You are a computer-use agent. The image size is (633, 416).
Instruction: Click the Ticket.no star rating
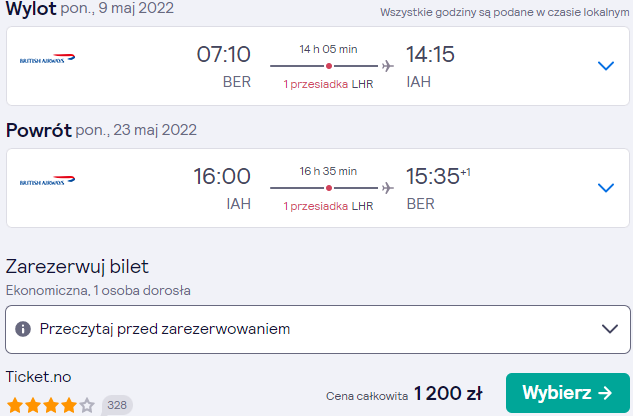click(51, 405)
